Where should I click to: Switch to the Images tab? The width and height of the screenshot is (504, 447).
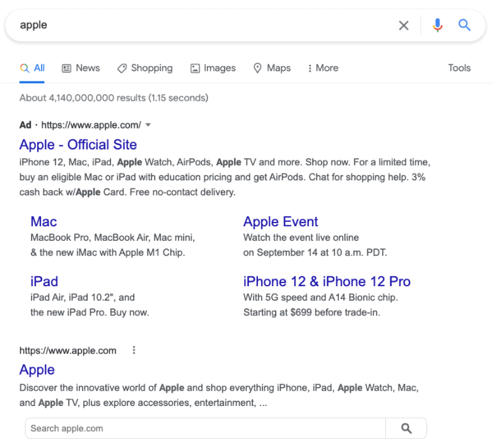(213, 68)
